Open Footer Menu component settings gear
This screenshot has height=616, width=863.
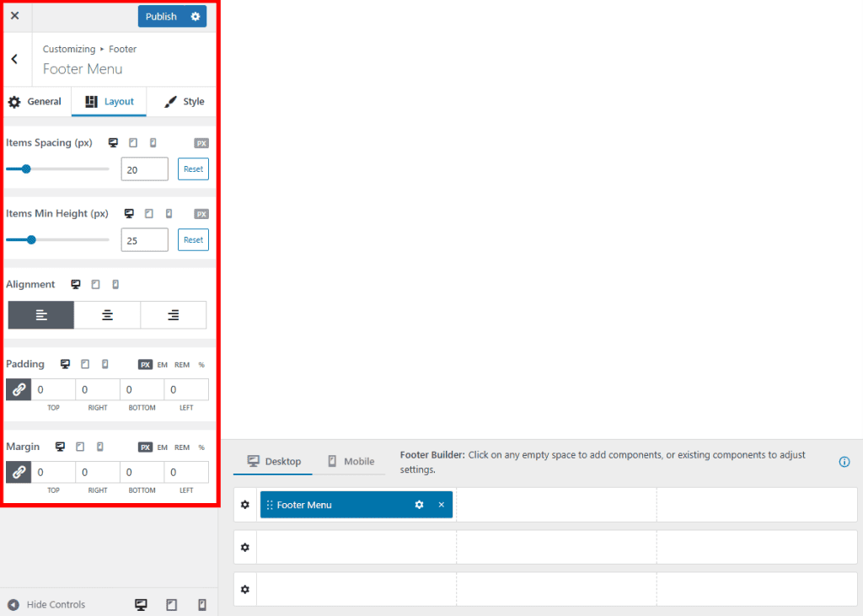tap(419, 504)
